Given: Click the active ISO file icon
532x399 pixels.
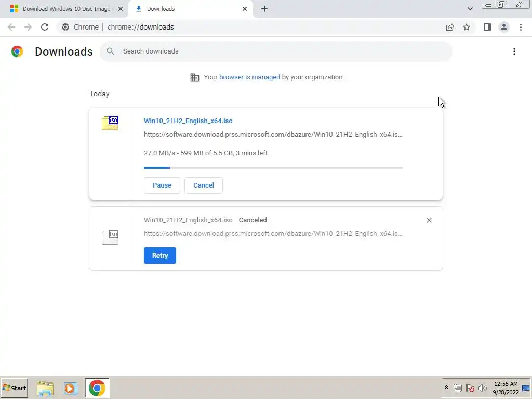Looking at the screenshot, I should click(x=110, y=123).
